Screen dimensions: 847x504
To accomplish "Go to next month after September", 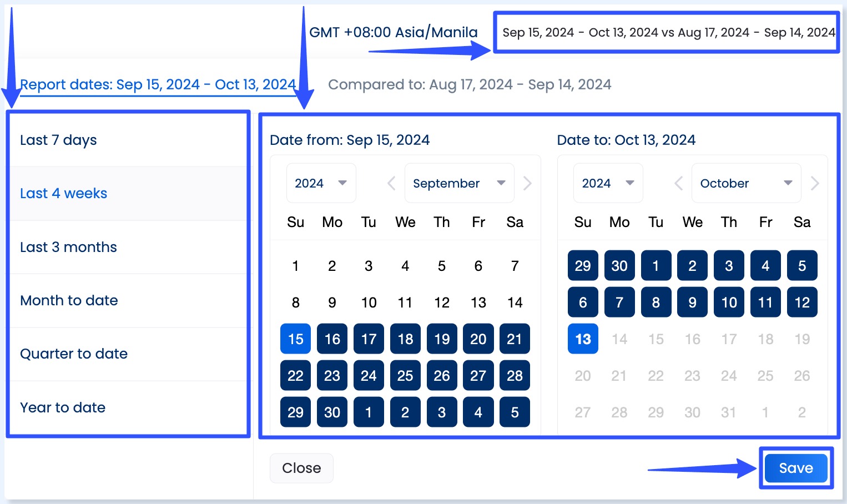I will [x=527, y=183].
